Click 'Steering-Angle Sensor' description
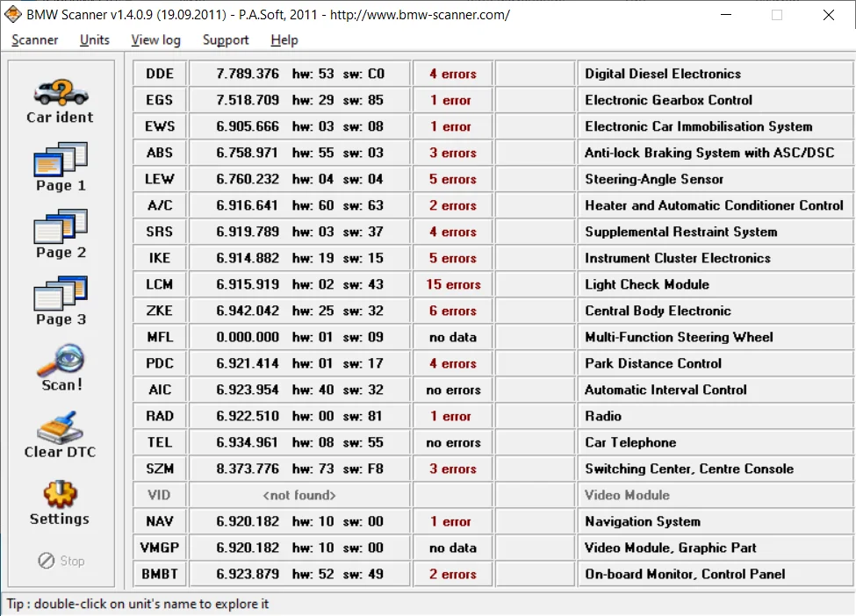The height and width of the screenshot is (616, 856). tap(654, 179)
